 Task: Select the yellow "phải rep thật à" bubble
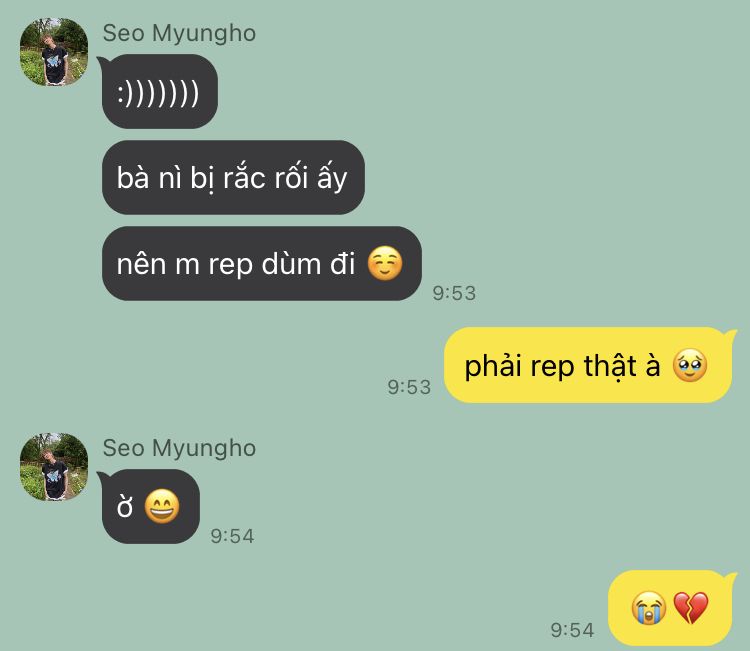[588, 365]
